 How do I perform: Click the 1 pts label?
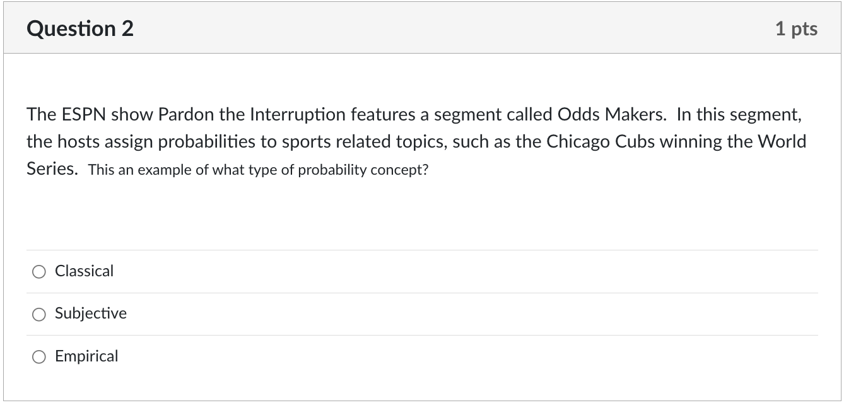pos(797,28)
